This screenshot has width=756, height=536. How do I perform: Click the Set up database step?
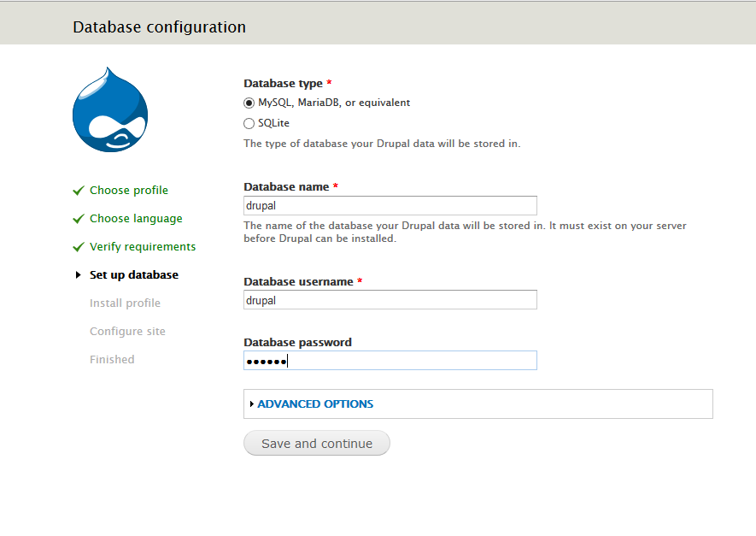[134, 275]
